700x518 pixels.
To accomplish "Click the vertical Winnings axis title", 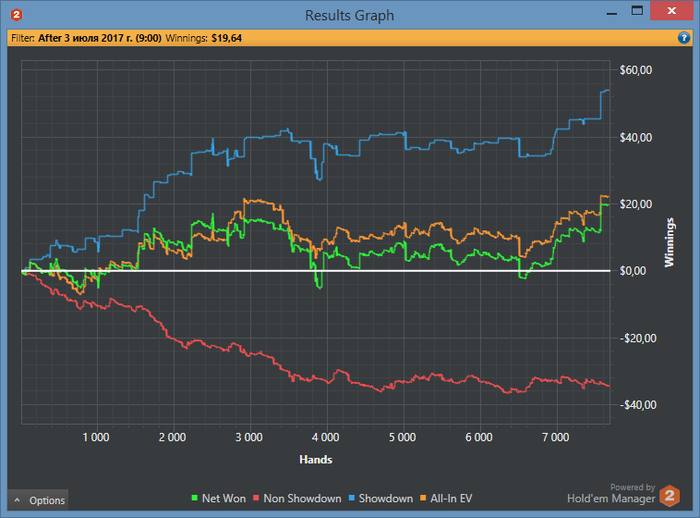I will coord(669,242).
